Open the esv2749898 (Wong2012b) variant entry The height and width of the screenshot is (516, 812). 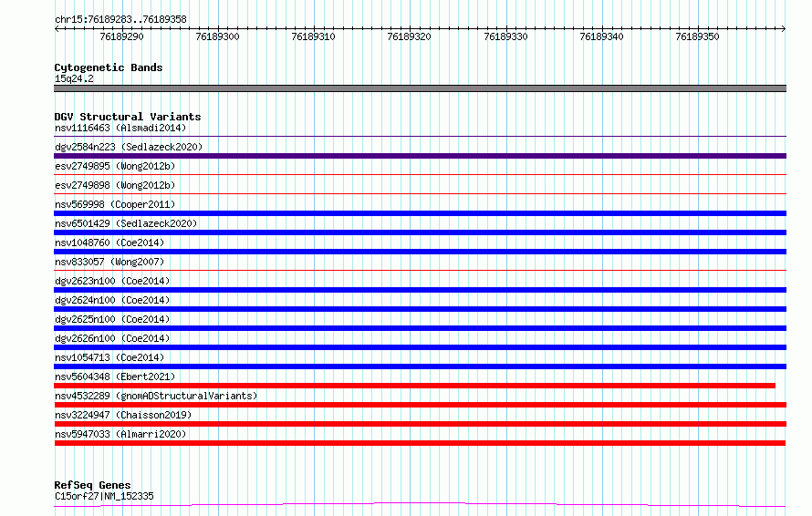(x=115, y=185)
